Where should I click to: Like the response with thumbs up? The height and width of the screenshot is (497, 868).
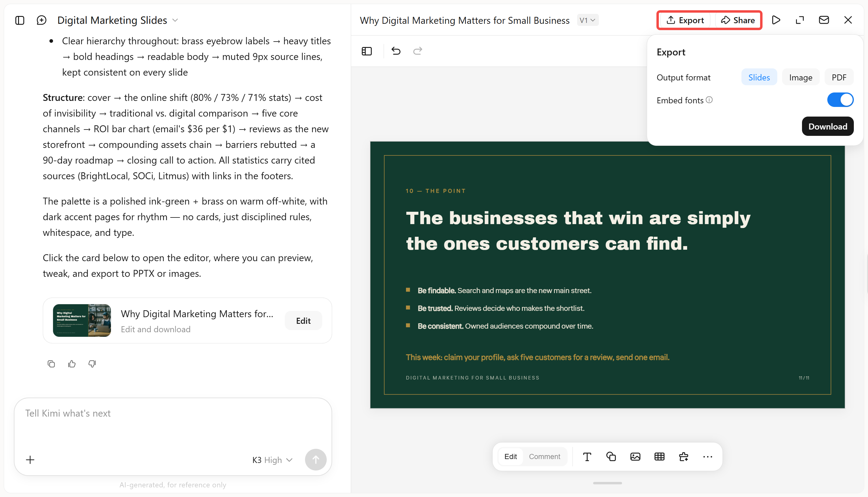[x=72, y=364]
